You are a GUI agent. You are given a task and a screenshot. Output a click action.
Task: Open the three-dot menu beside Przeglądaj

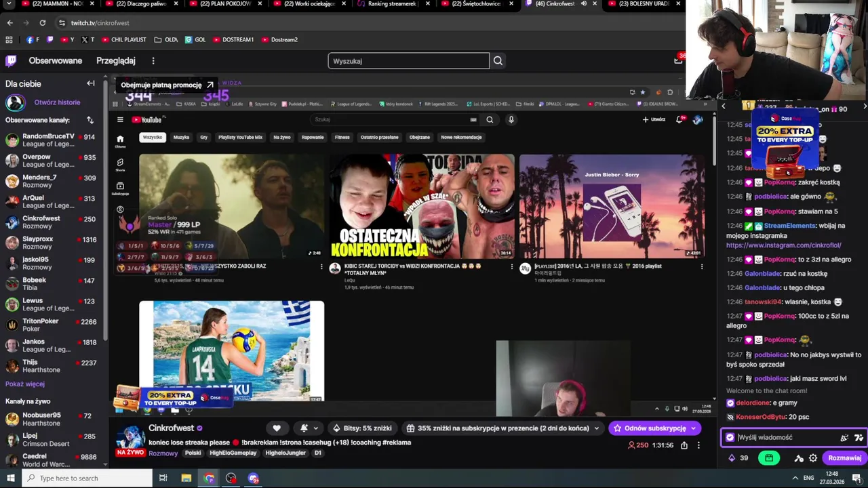(x=153, y=61)
